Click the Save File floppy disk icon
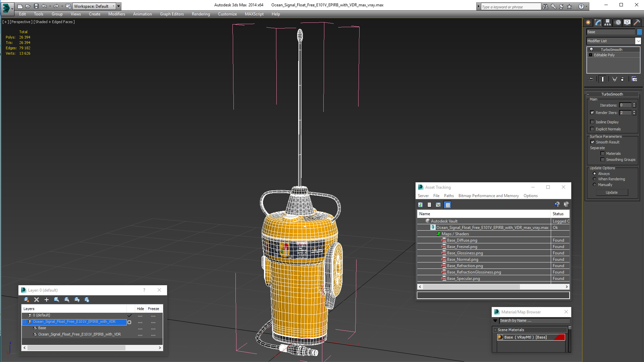The width and height of the screenshot is (644, 362). (36, 6)
